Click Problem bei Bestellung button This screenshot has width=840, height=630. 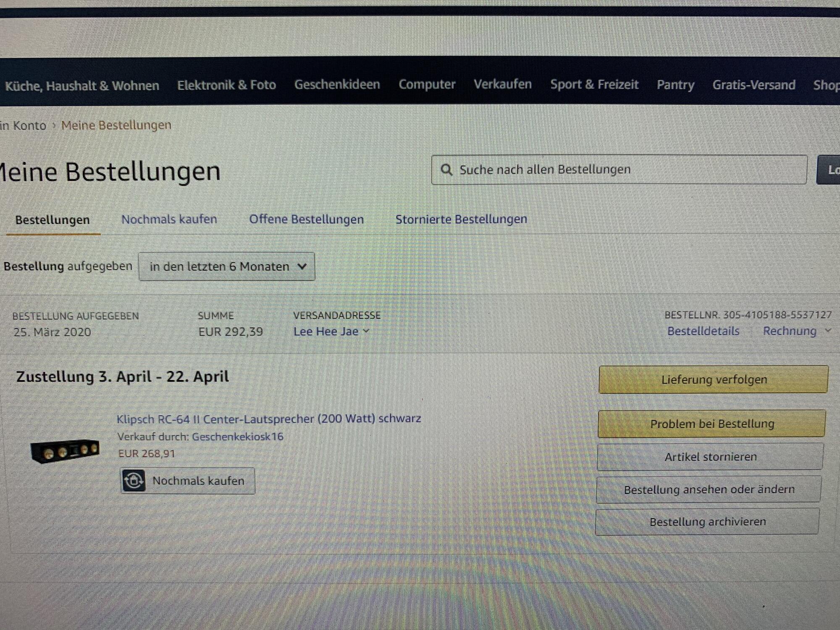[711, 424]
